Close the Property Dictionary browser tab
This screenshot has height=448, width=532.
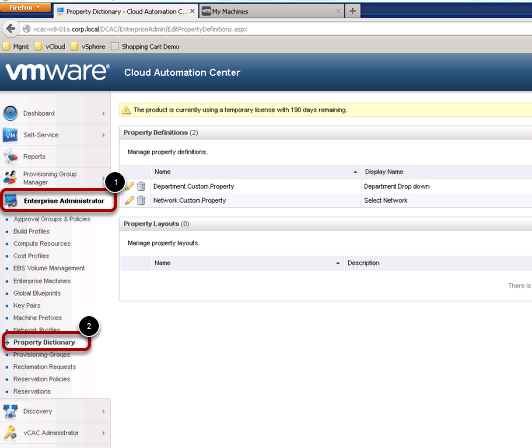click(192, 11)
